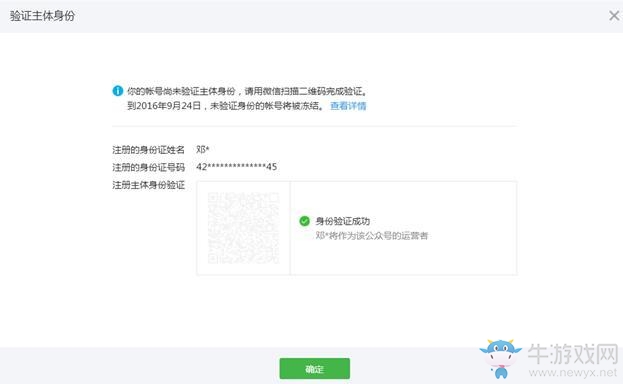The width and height of the screenshot is (623, 384).
Task: Select the 注册主体身份验证 label
Action: point(148,185)
